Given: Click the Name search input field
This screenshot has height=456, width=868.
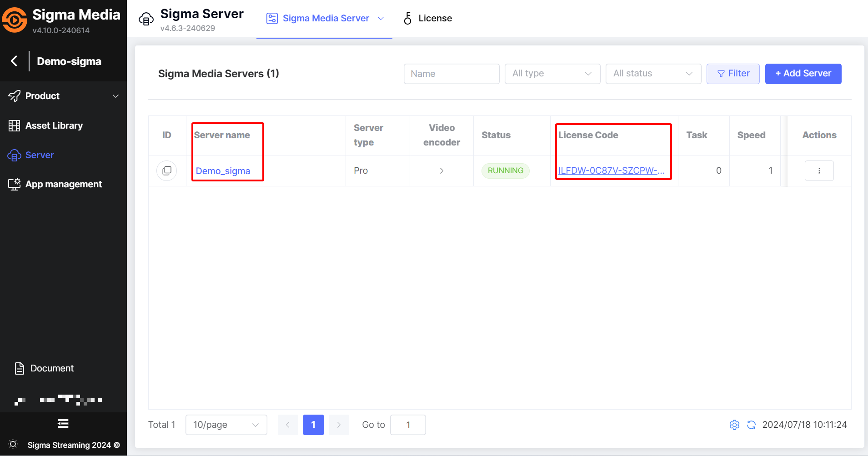Looking at the screenshot, I should (451, 74).
